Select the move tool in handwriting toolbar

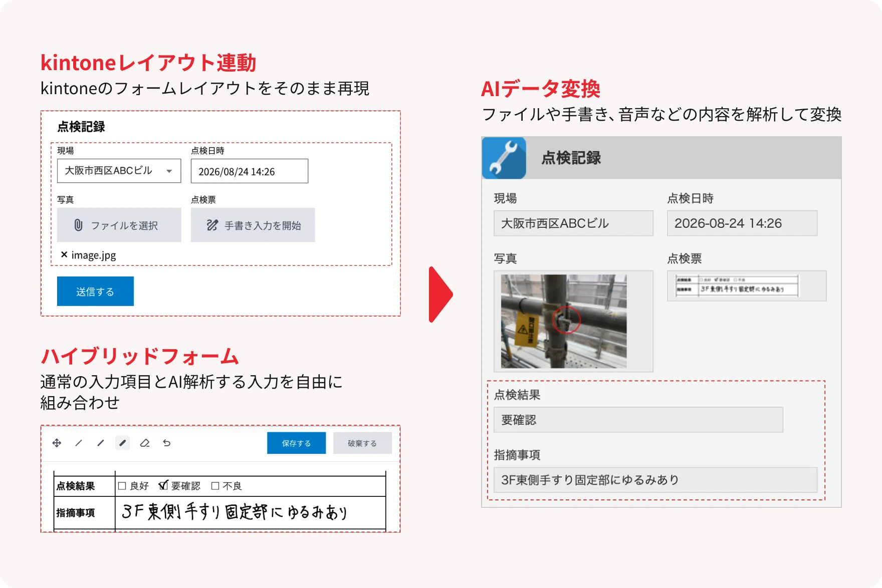coord(57,443)
